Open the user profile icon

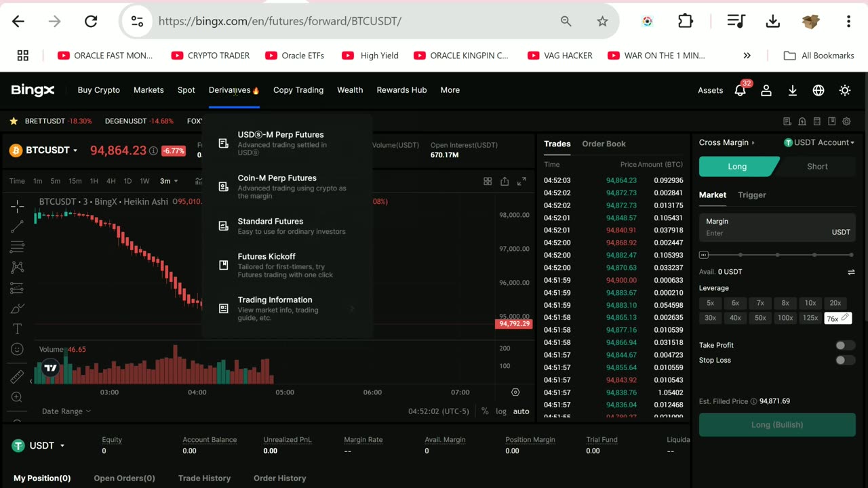click(766, 90)
